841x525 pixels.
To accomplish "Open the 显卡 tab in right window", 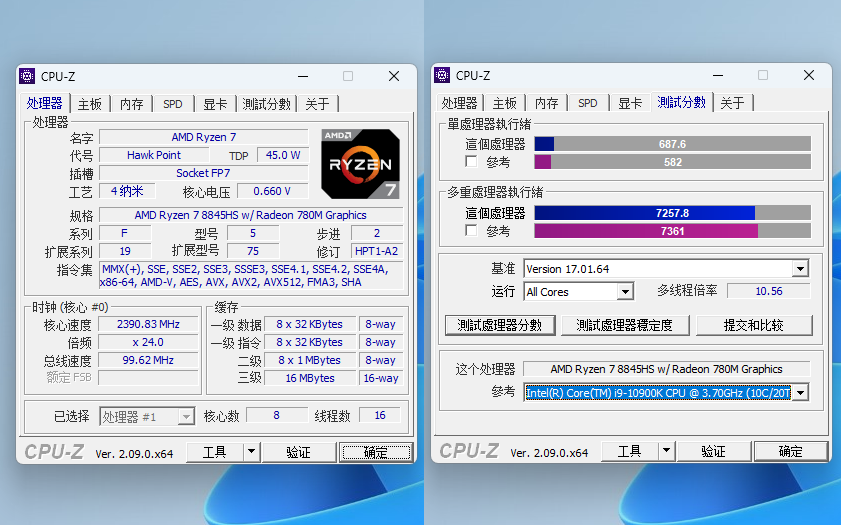I will pyautogui.click(x=630, y=103).
